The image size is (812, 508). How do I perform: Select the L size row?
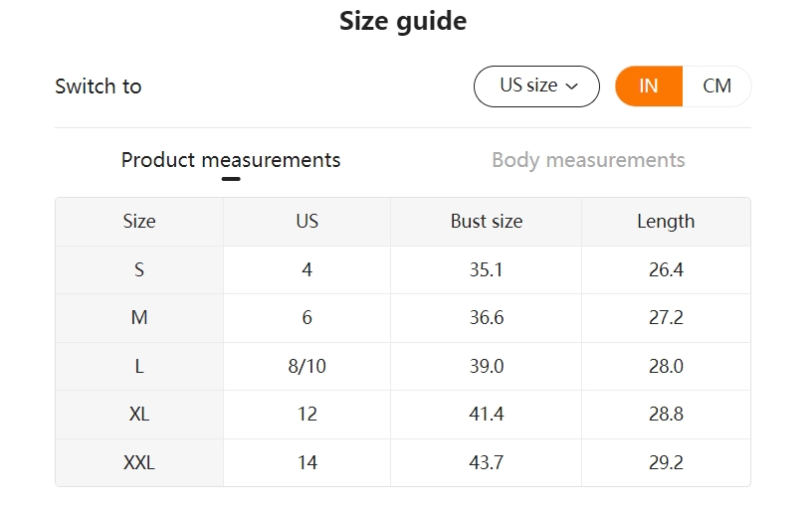[403, 366]
